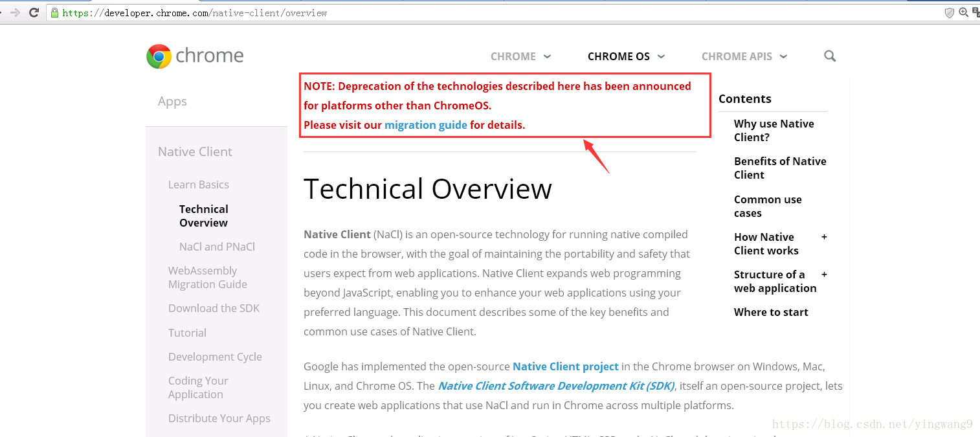Click the Technical Overview page heading
Image resolution: width=980 pixels, height=437 pixels.
(428, 189)
